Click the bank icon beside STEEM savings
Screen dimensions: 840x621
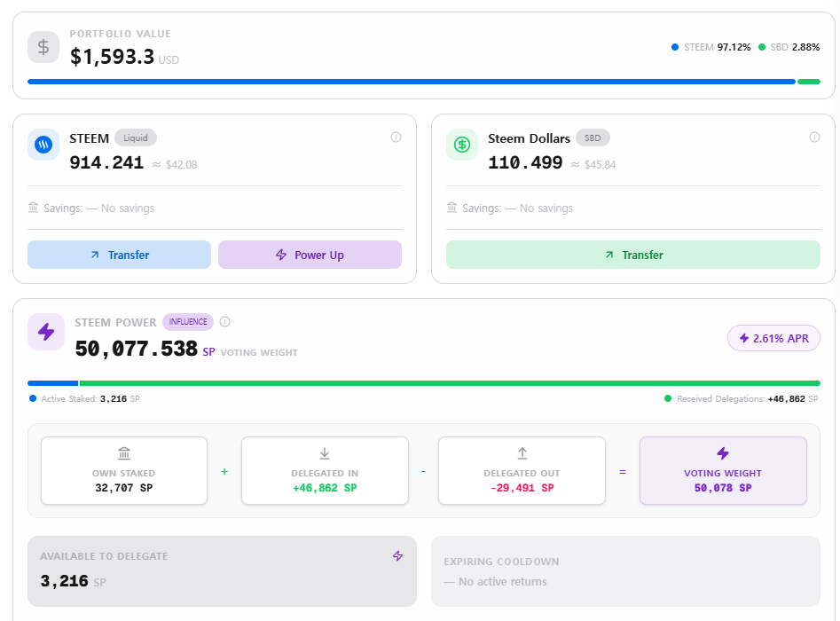[33, 208]
